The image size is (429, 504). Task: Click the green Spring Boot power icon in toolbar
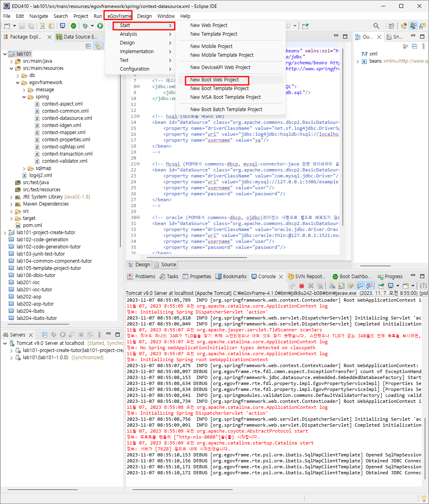click(73, 26)
